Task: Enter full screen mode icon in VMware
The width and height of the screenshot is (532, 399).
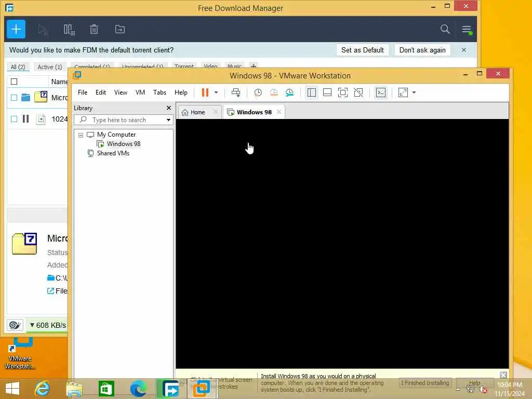Action: coord(343,92)
